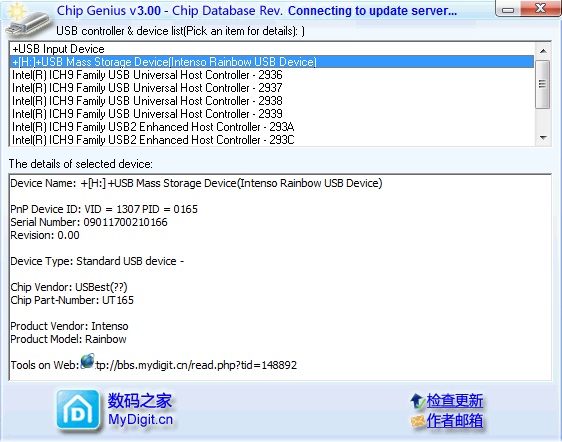Click the device list scroll down arrow
This screenshot has width=562, height=442.
coord(543,138)
